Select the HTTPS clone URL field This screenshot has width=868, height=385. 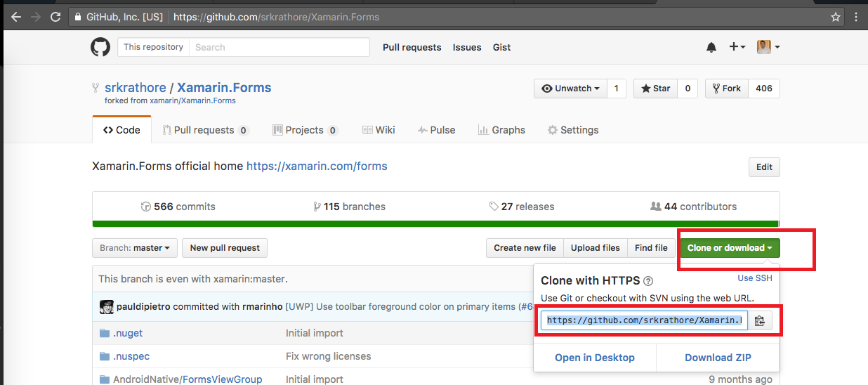tap(645, 320)
